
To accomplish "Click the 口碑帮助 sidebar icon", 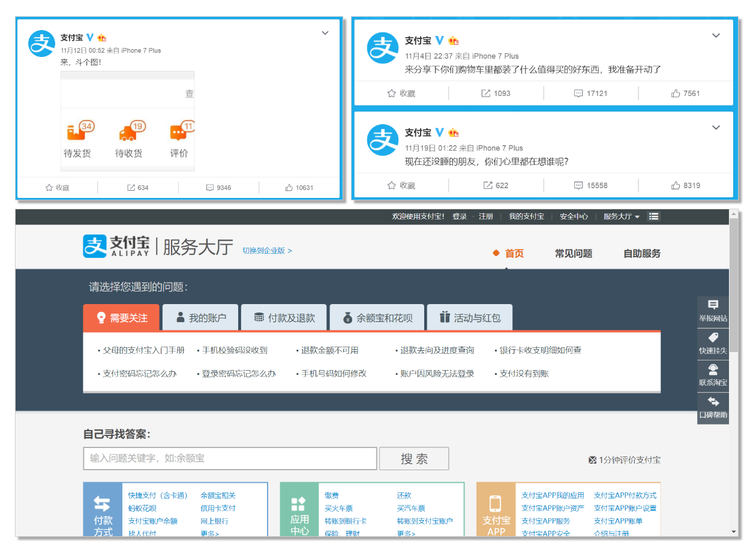I will click(713, 408).
